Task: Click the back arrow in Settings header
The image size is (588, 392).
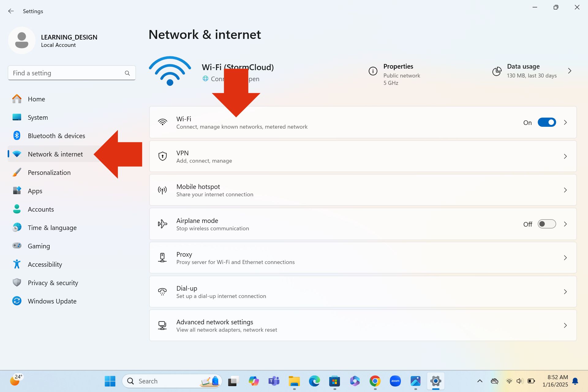Action: pos(11,11)
